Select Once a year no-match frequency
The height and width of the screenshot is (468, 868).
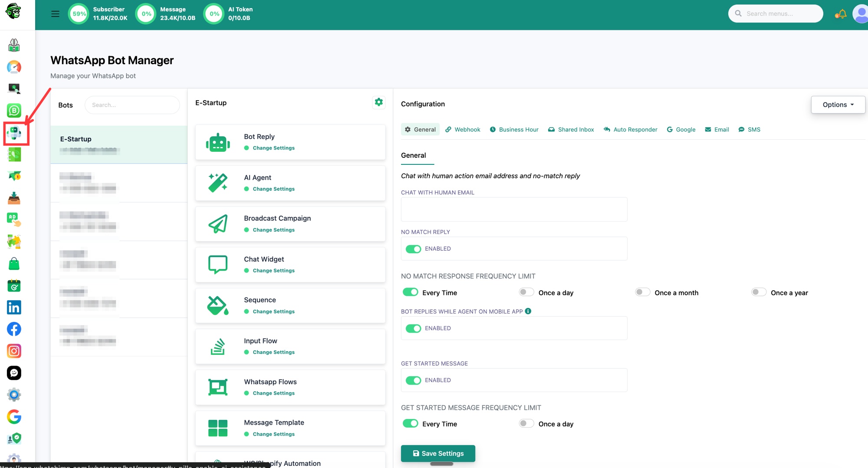click(759, 292)
